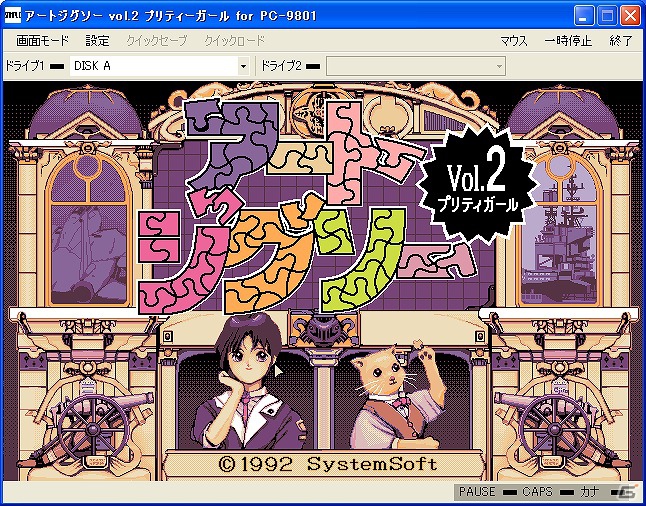646x506 pixels.
Task: Close the emulator window
Action: coord(630,16)
